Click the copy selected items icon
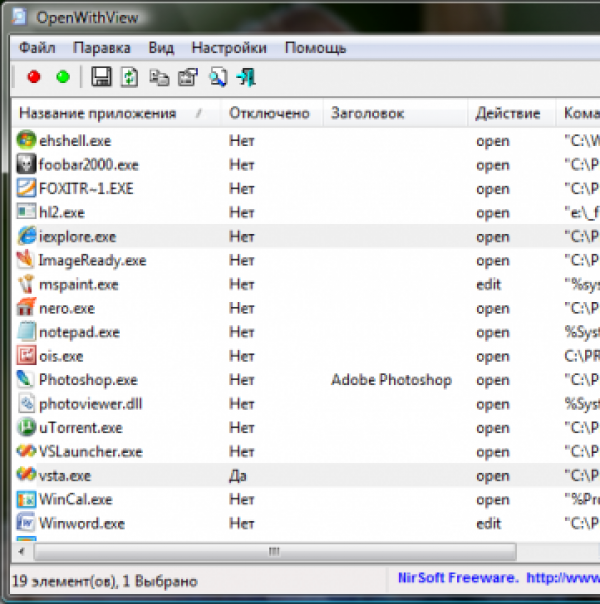 pyautogui.click(x=158, y=77)
